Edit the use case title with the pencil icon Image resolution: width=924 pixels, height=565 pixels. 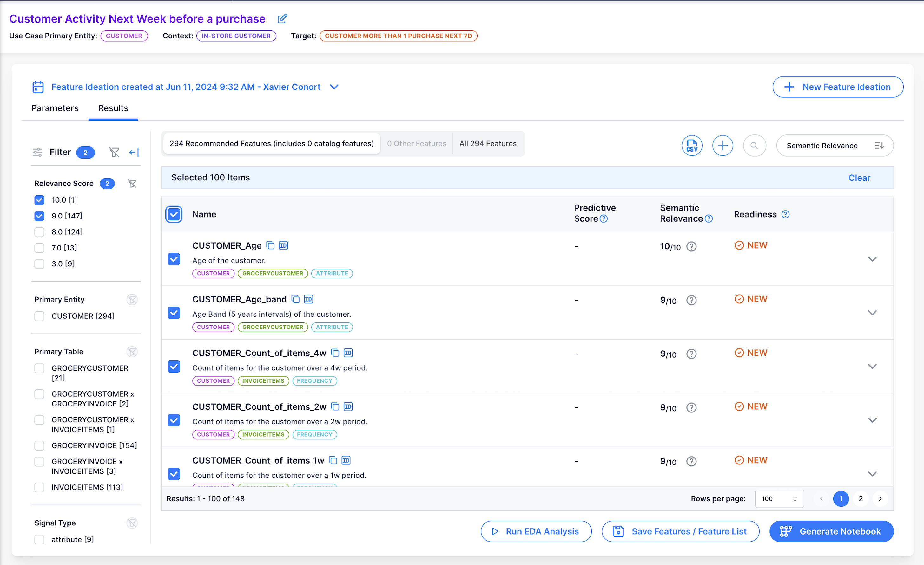(x=282, y=18)
